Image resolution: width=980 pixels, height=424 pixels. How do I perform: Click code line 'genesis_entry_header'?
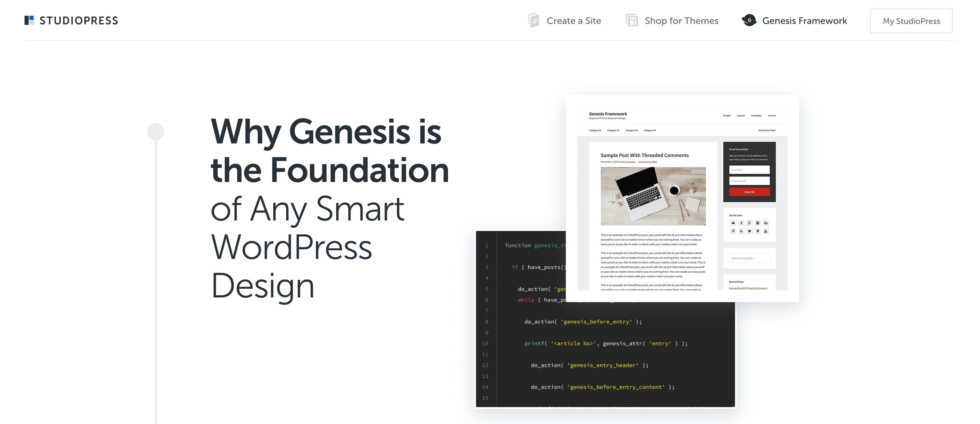(x=590, y=365)
